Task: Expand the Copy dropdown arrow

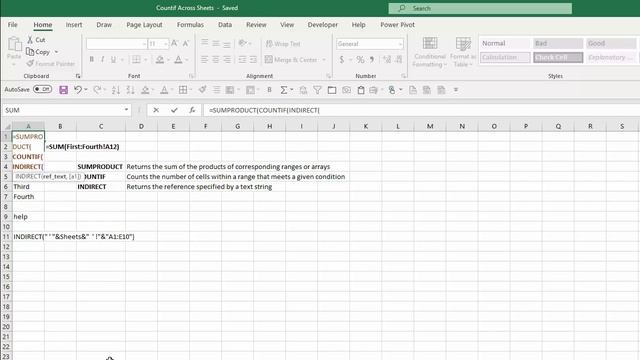Action: (56, 52)
